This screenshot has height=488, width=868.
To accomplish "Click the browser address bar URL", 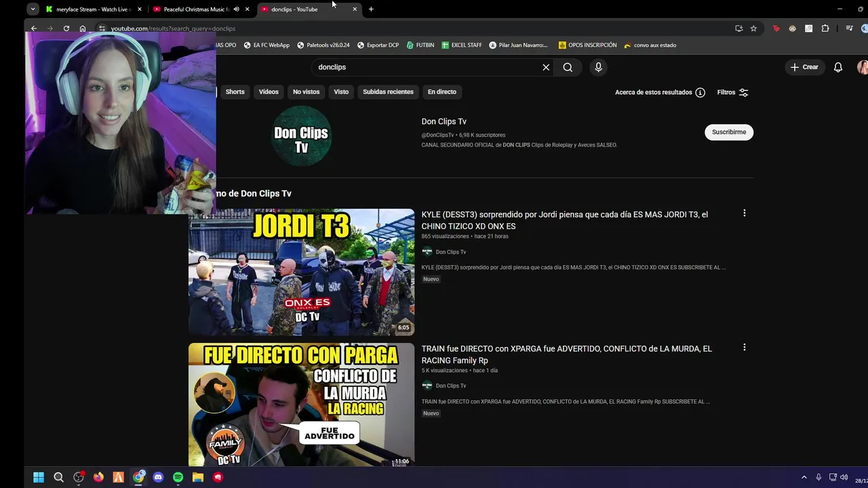I will coord(173,28).
